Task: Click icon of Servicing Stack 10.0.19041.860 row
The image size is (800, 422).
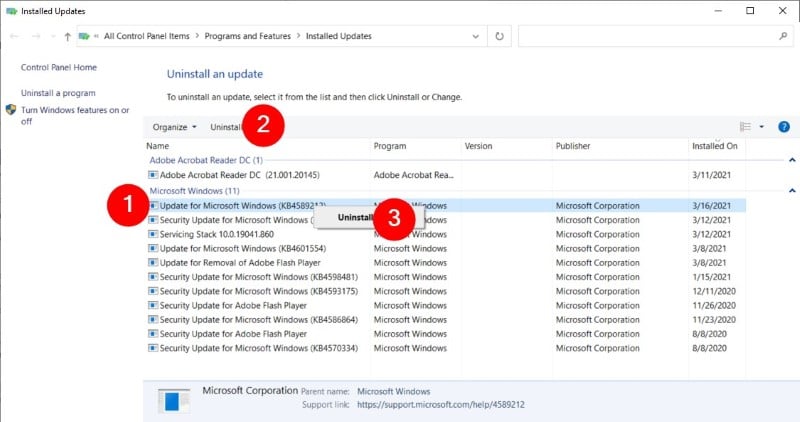Action: [x=153, y=234]
